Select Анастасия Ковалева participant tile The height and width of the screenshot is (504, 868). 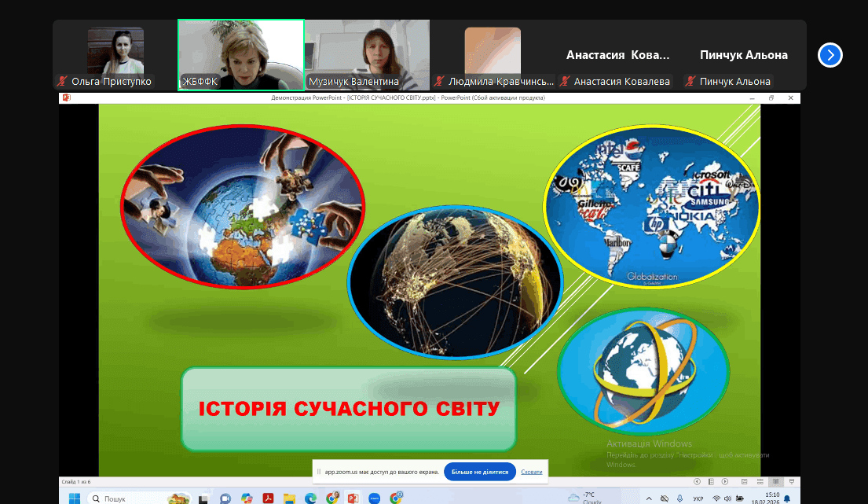[x=617, y=55]
